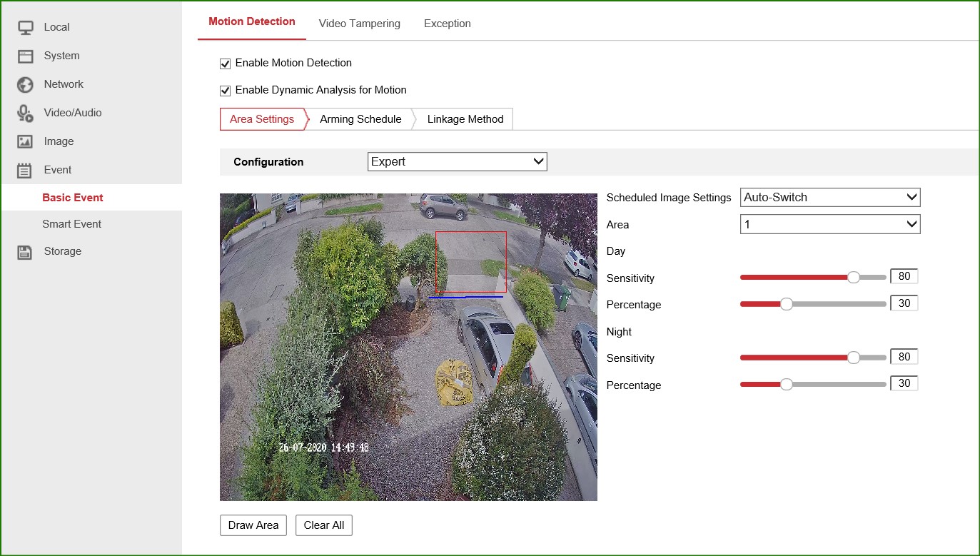This screenshot has width=980, height=556.
Task: Open the Configuration dropdown showing Expert
Action: [x=457, y=161]
